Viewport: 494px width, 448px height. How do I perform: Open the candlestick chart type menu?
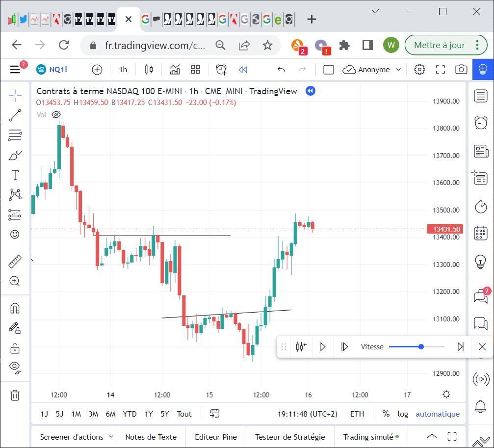(x=149, y=69)
